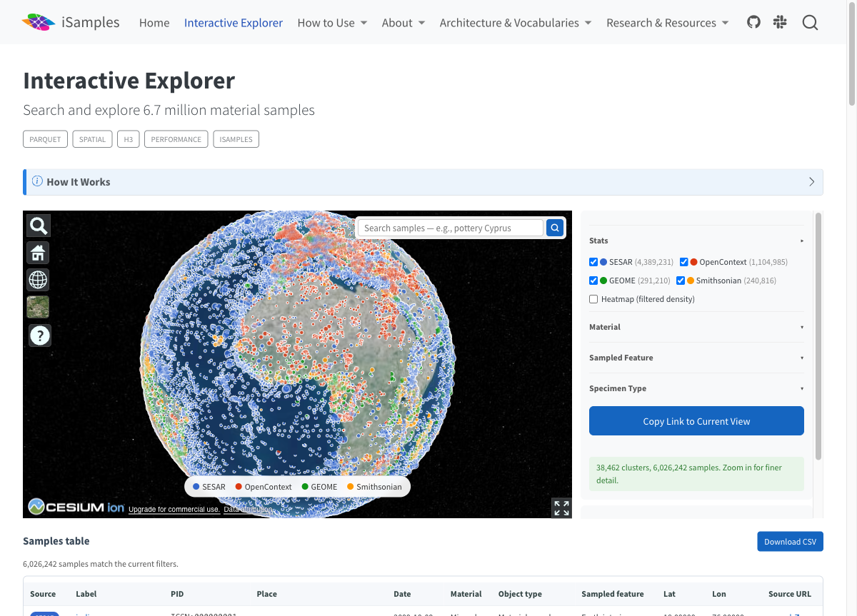The height and width of the screenshot is (616, 857).
Task: Click the Place column header
Action: pyautogui.click(x=267, y=594)
